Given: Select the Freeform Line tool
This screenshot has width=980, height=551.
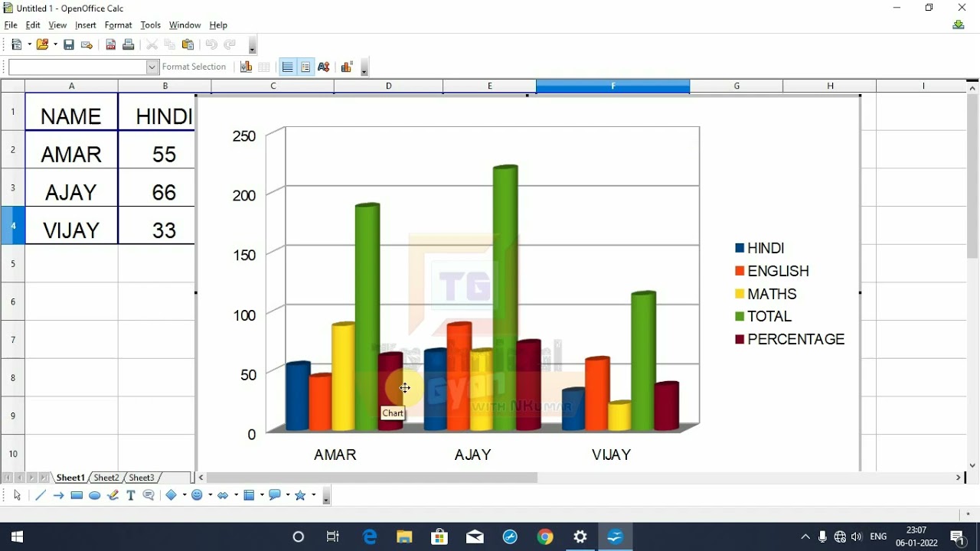Looking at the screenshot, I should click(x=113, y=496).
